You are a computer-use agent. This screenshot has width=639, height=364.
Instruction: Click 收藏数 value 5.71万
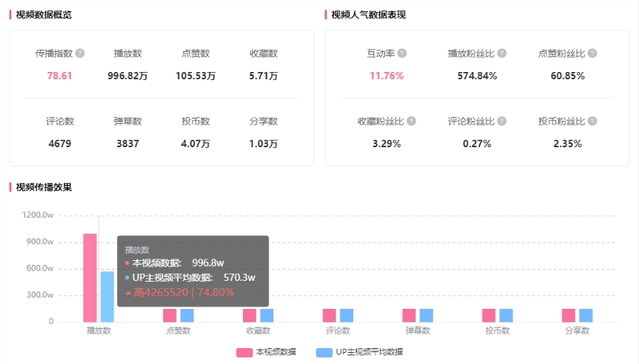click(x=264, y=76)
